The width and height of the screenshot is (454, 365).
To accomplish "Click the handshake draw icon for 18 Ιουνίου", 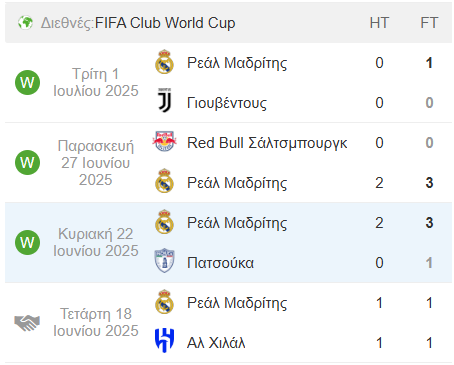I will click(x=27, y=323).
